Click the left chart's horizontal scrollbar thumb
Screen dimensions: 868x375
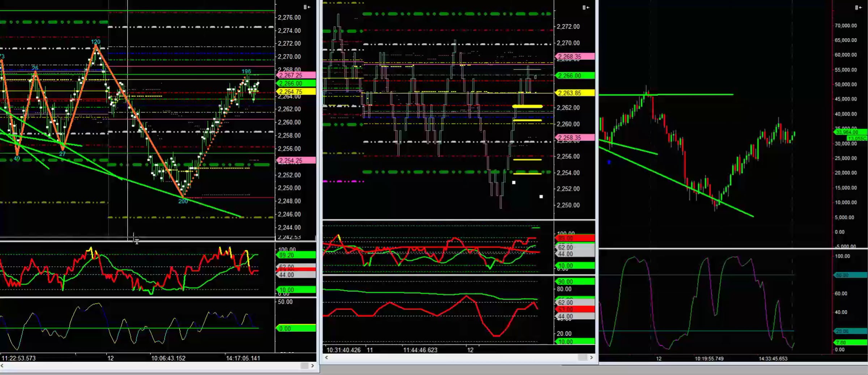point(304,366)
